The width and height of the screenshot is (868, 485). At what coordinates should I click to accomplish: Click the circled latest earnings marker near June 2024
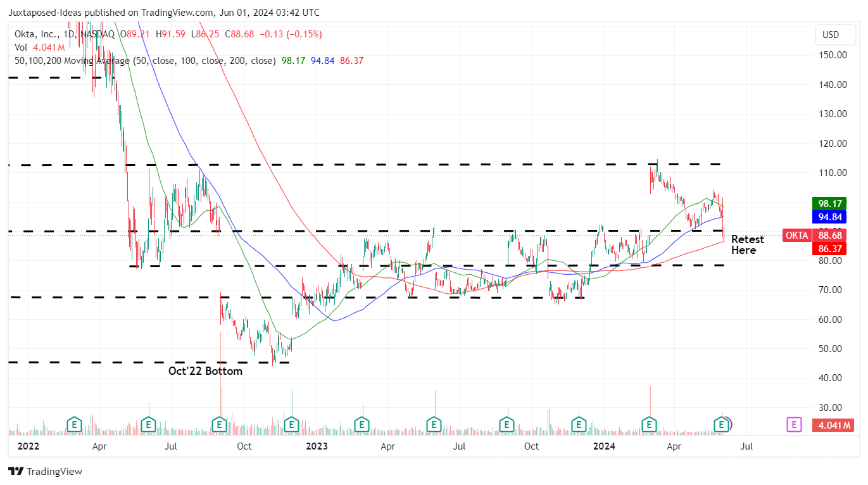(721, 425)
